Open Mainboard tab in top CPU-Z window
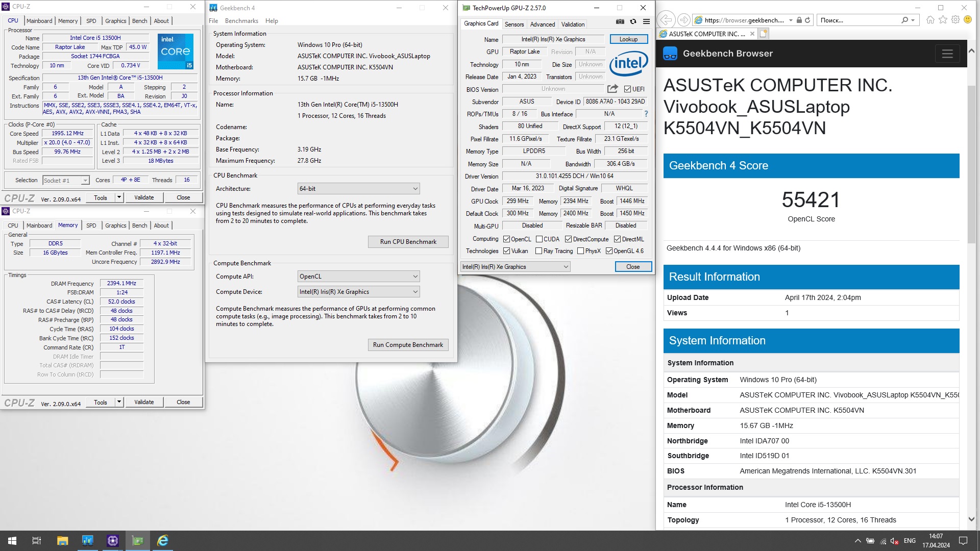 tap(39, 21)
